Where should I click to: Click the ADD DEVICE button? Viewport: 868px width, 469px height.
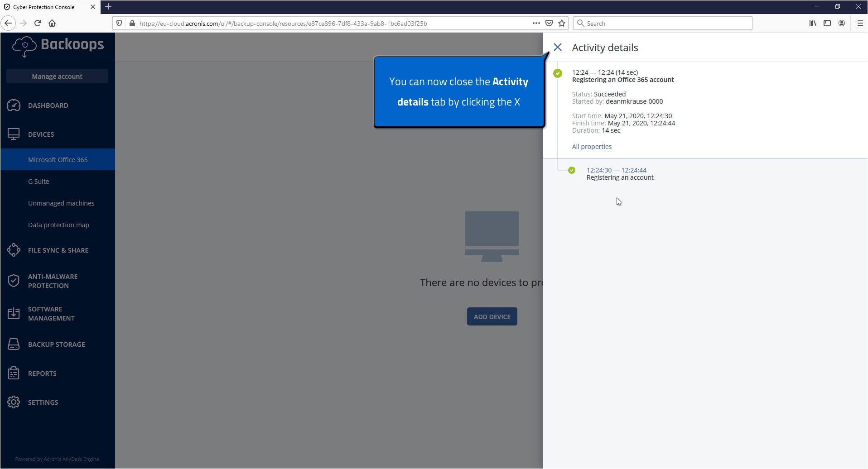coord(492,316)
